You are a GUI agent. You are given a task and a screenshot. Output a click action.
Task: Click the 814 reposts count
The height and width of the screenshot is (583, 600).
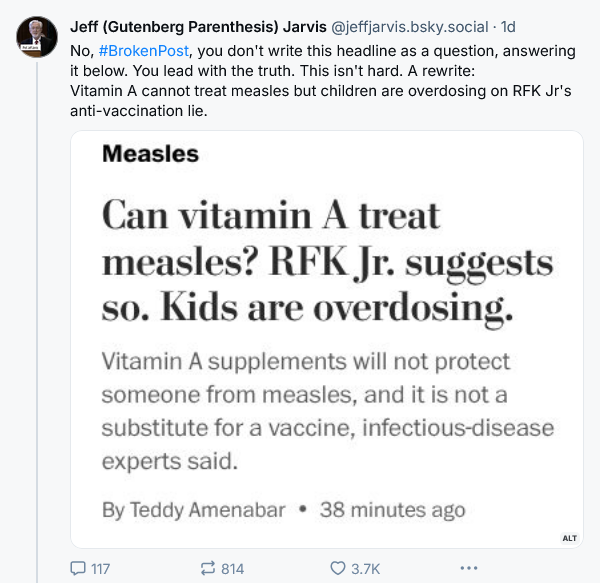click(232, 568)
